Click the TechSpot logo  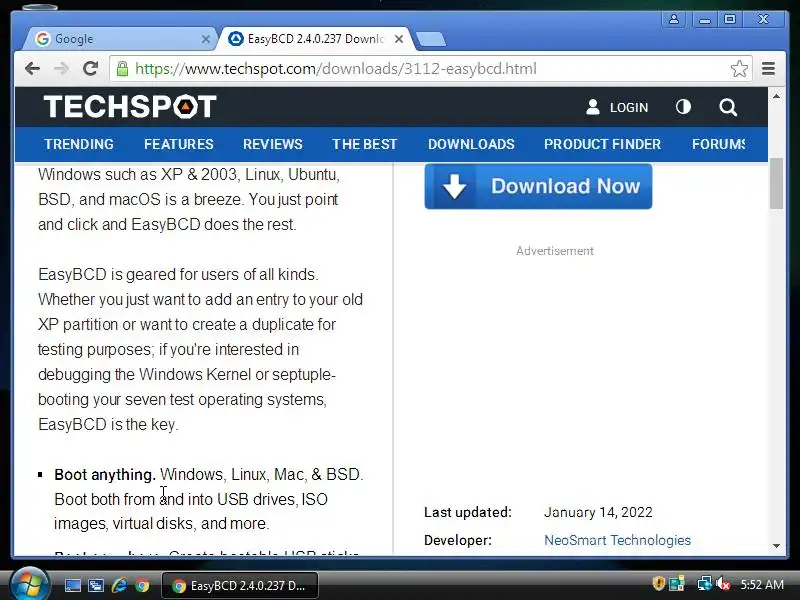(x=130, y=107)
